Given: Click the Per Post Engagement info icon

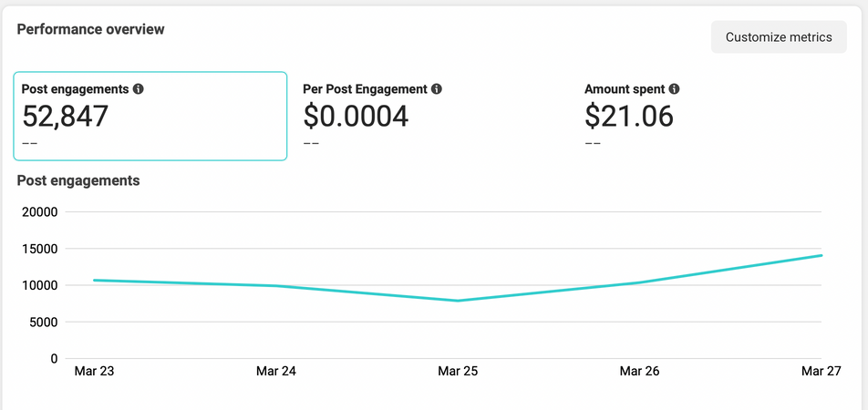Looking at the screenshot, I should [437, 89].
